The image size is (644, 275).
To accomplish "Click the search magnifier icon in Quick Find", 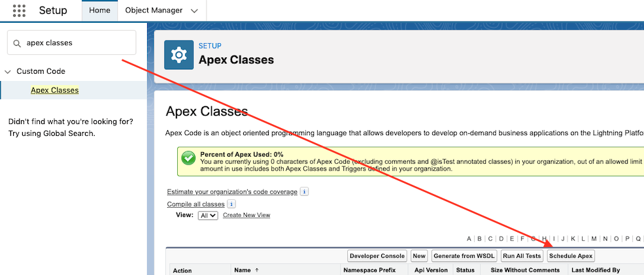I will tap(17, 43).
